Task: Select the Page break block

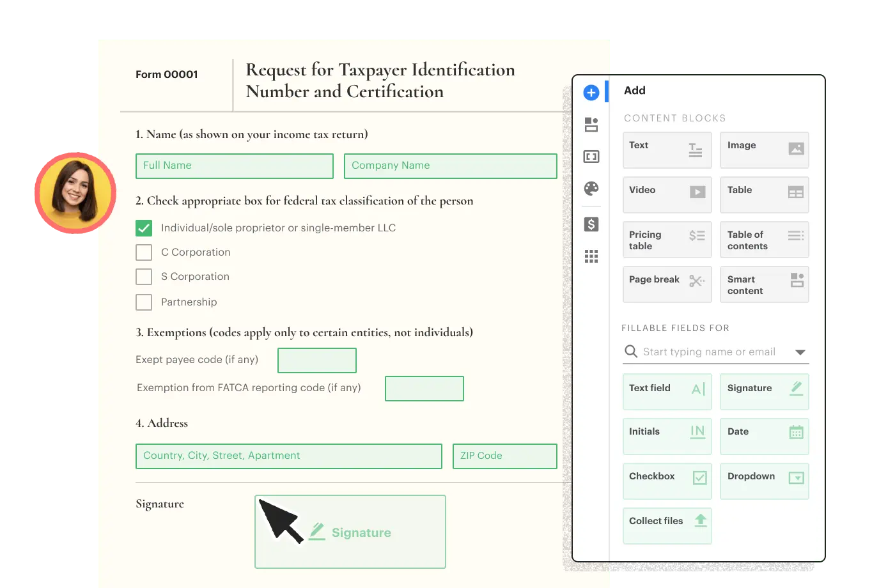Action: (667, 284)
